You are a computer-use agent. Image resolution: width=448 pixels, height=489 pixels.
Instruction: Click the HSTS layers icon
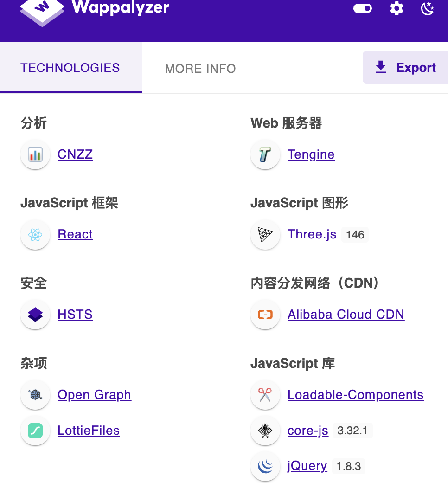[35, 315]
